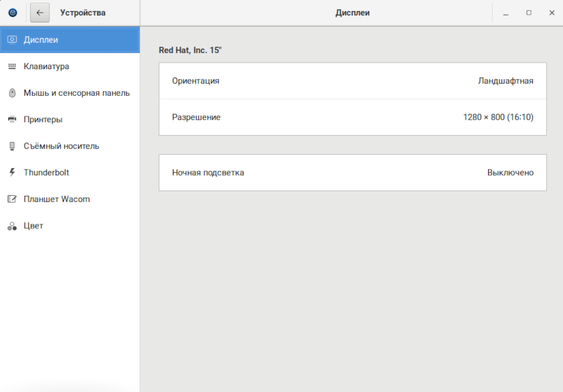Select the Цвет sidebar entry
Viewport: 563px width, 392px height.
pyautogui.click(x=33, y=226)
